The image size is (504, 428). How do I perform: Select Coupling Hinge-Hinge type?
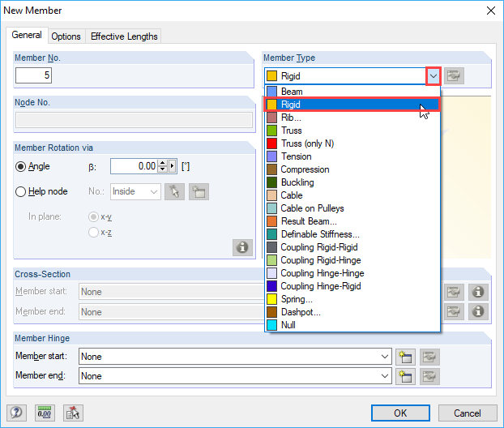pos(352,273)
